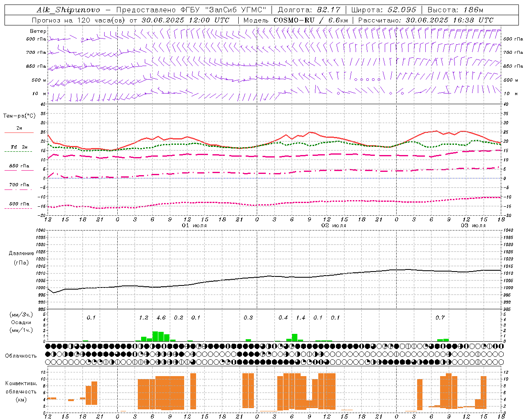Click "Прогноз на 120 часа(ов)" header text
This screenshot has width=525, height=420.
78,20
